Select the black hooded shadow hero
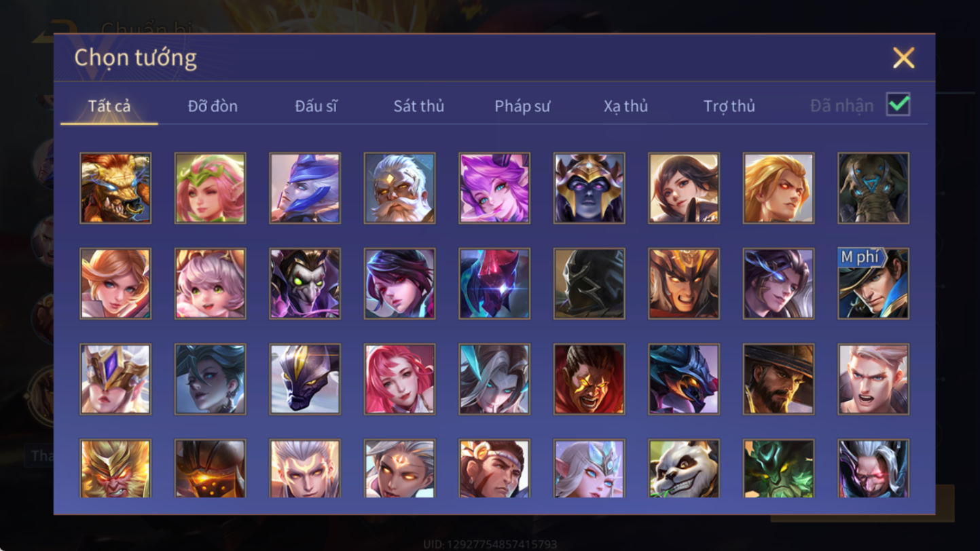The height and width of the screenshot is (551, 980). click(x=589, y=284)
